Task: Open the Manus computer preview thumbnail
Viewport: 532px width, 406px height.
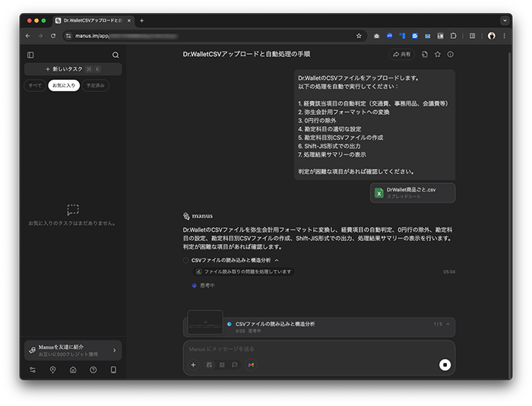Action: click(x=205, y=322)
